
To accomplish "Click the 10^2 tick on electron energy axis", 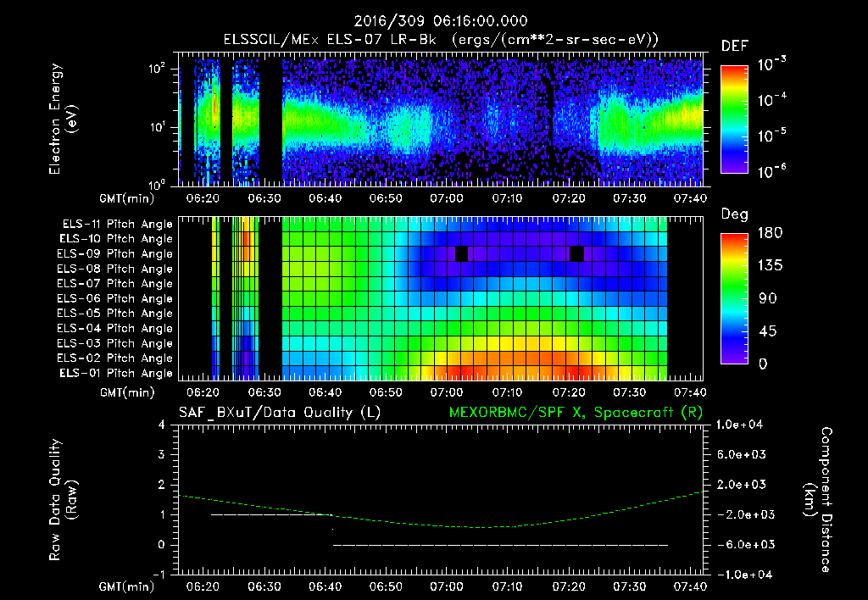I will coord(157,69).
